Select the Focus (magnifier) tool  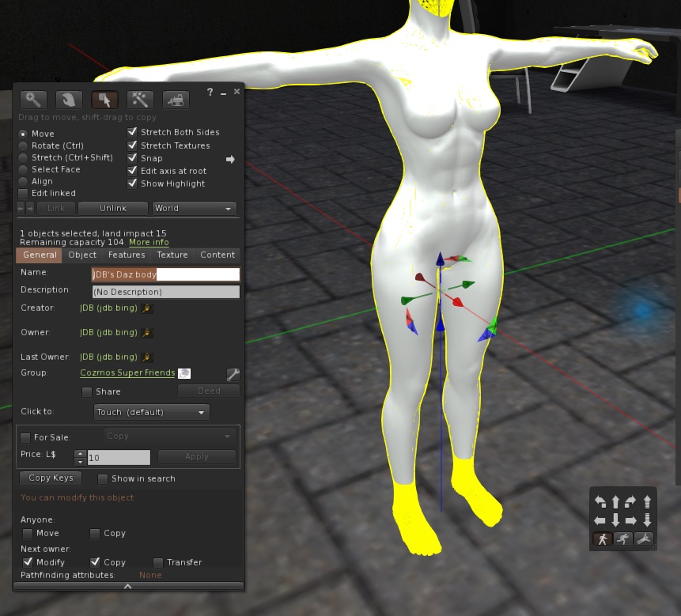click(x=33, y=100)
